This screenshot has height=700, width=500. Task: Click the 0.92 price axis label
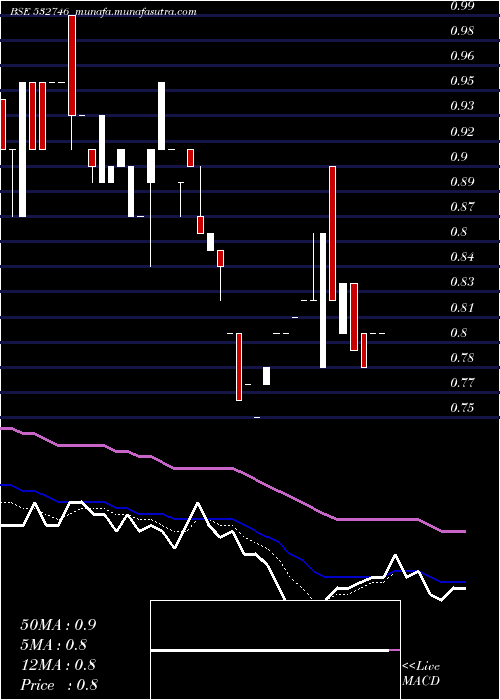coord(462,131)
